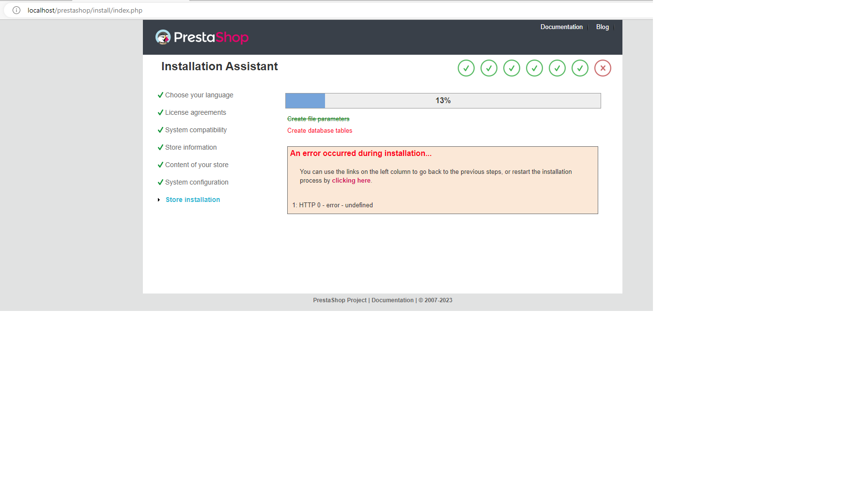Screen dimensions: 868x495
Task: Click the "An error occurred during installation..." heading
Action: 361,154
